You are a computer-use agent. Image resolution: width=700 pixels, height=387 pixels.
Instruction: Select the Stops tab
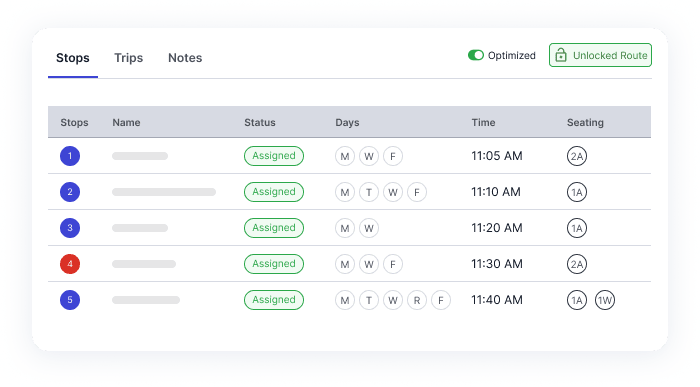pos(73,58)
